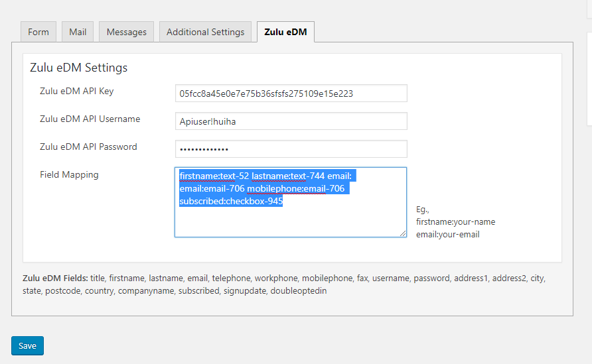The height and width of the screenshot is (364, 592).
Task: Go to the Additional Settings tab
Action: (205, 32)
